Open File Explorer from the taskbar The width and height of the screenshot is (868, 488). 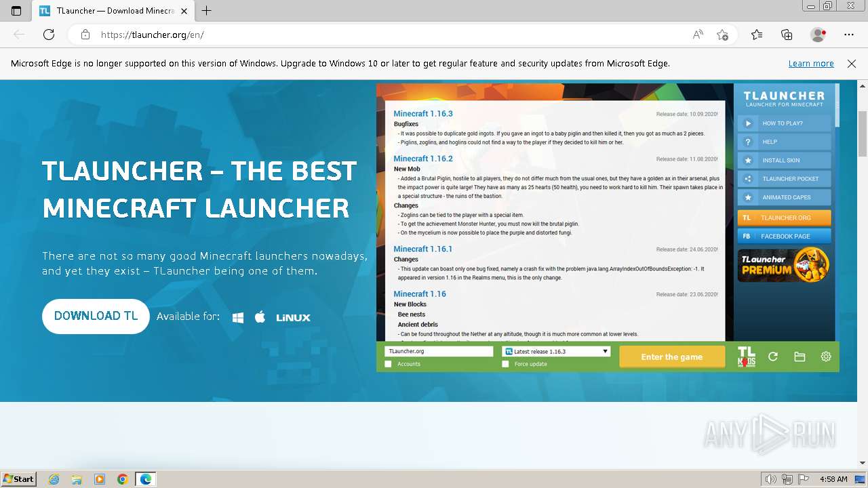tap(77, 479)
